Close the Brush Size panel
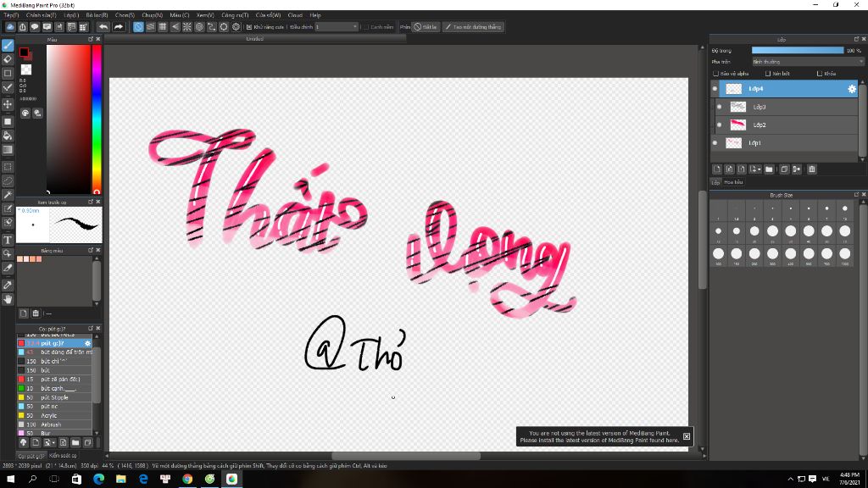 click(864, 195)
